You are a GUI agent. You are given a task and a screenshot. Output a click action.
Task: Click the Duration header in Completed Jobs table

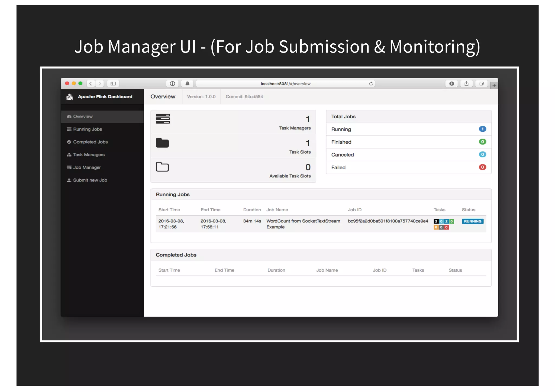[x=276, y=270]
